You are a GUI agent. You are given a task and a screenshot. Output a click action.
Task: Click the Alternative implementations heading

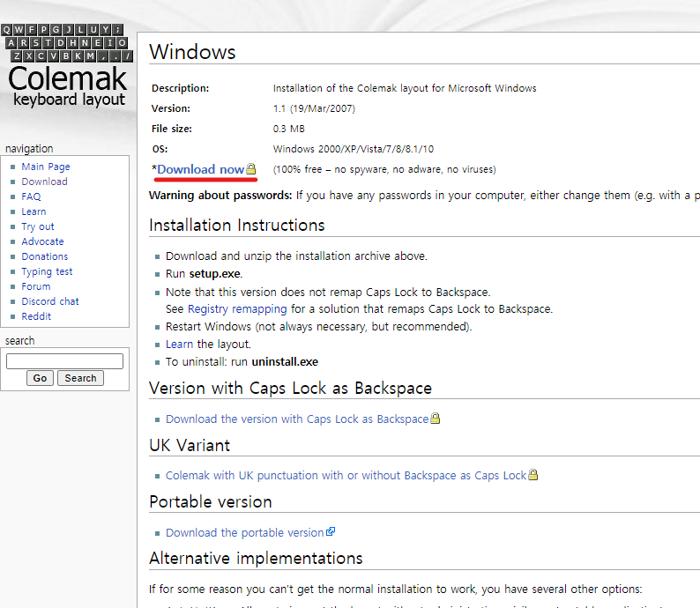point(256,559)
